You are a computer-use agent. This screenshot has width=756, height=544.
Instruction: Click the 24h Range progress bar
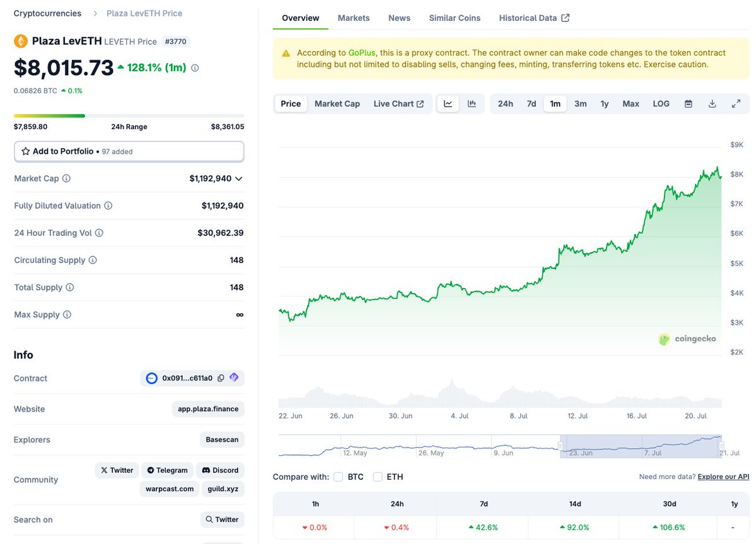[x=129, y=115]
